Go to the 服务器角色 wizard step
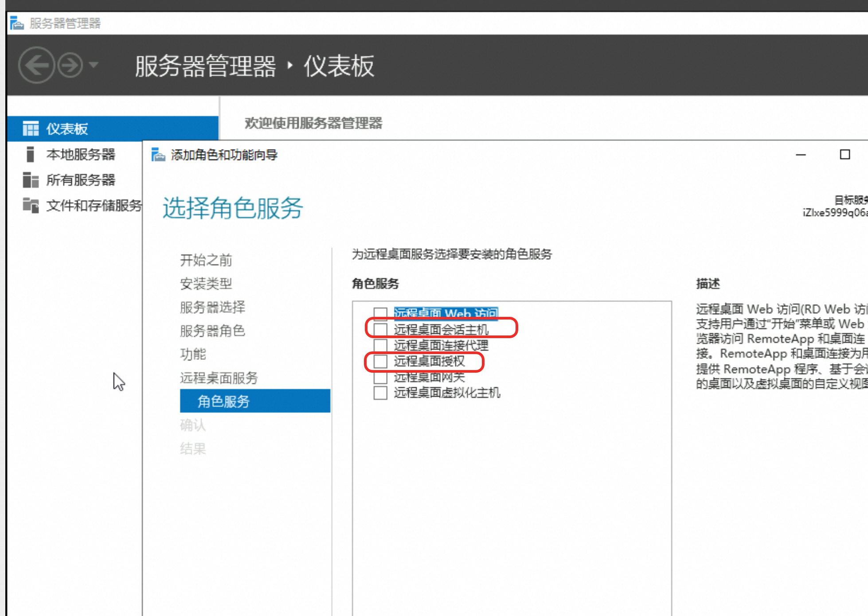The height and width of the screenshot is (616, 868). pos(212,331)
